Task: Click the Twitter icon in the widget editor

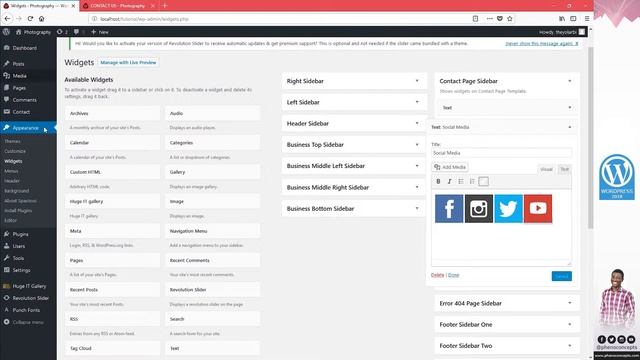Action: tap(508, 209)
